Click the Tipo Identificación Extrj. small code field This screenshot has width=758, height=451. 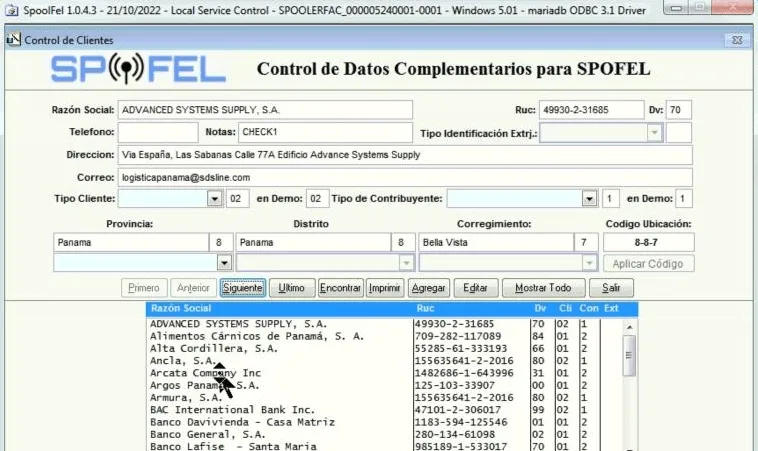coord(678,132)
